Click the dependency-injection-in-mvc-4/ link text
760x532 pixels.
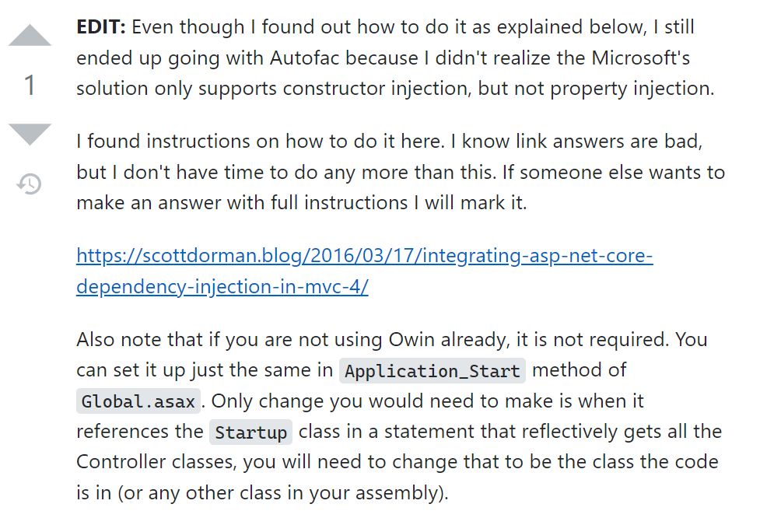(x=222, y=287)
